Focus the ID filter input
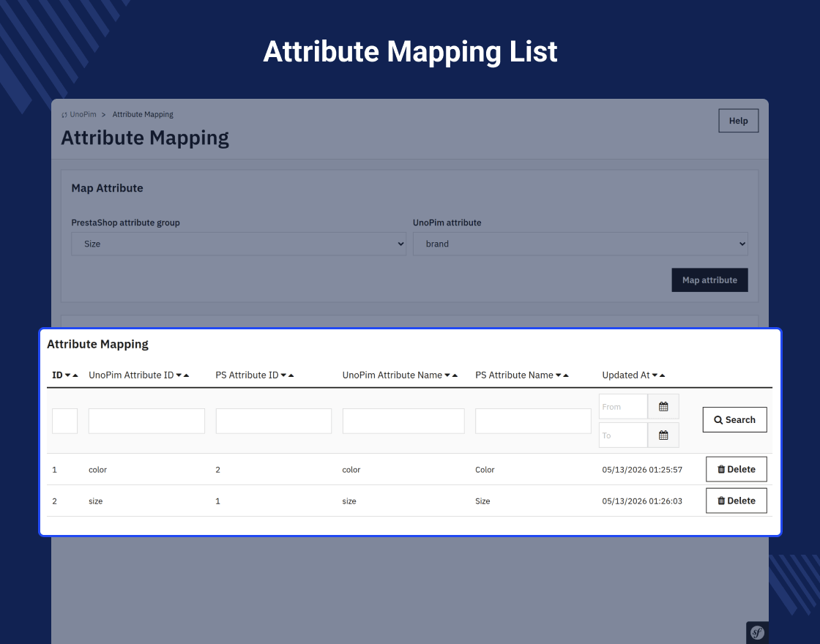 coord(65,421)
